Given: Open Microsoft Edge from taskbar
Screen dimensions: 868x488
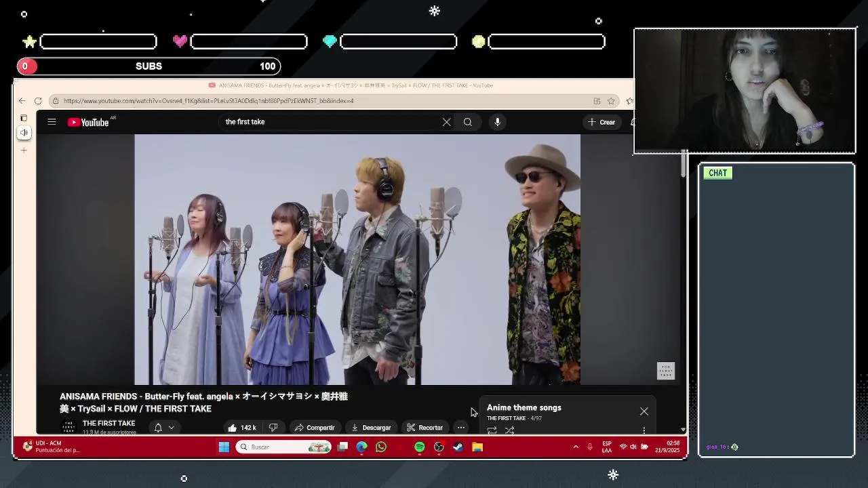Looking at the screenshot, I should pos(361,447).
